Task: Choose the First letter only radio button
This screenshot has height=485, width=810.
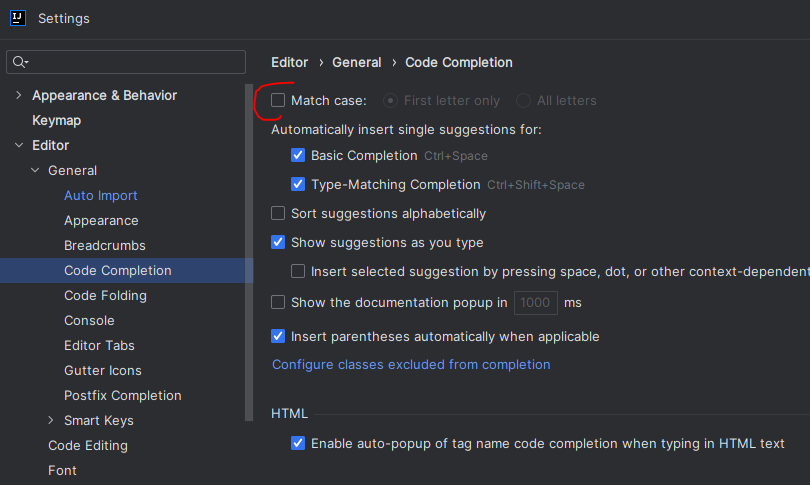Action: (390, 101)
